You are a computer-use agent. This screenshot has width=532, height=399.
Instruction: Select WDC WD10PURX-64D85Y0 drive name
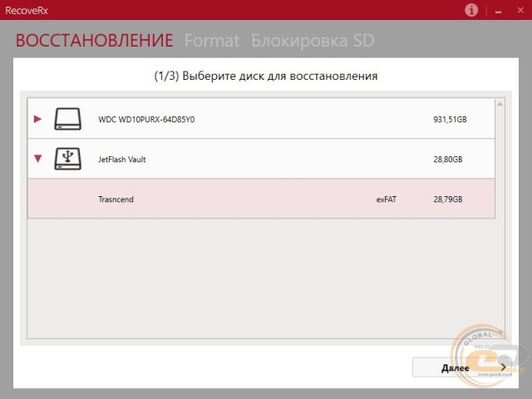(x=146, y=120)
